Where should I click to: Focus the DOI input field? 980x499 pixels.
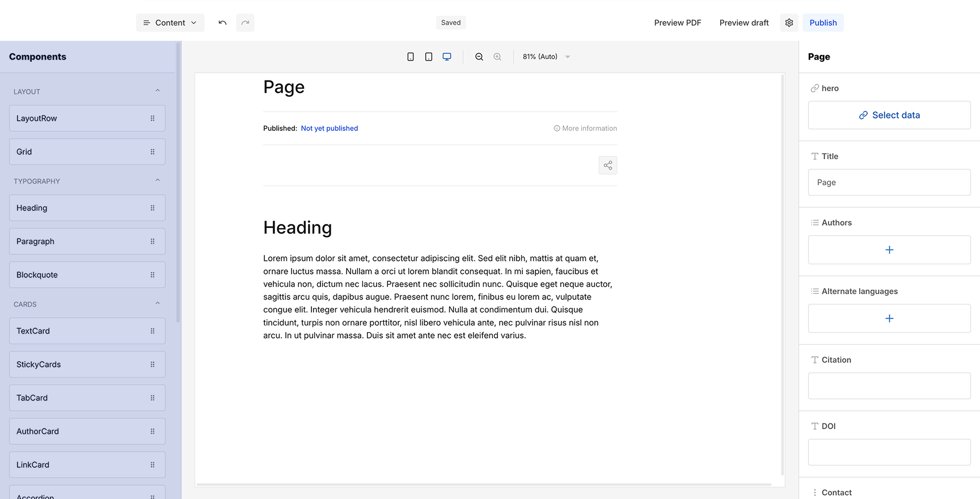pyautogui.click(x=889, y=453)
